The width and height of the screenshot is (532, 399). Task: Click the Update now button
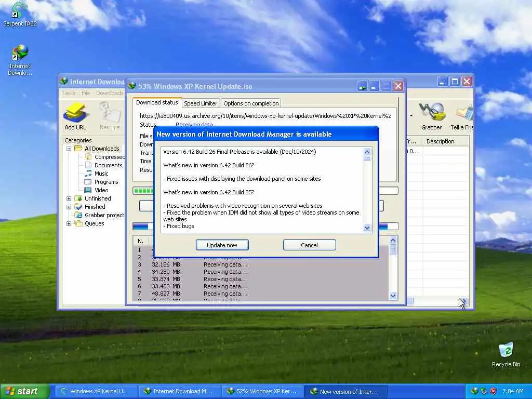point(222,245)
